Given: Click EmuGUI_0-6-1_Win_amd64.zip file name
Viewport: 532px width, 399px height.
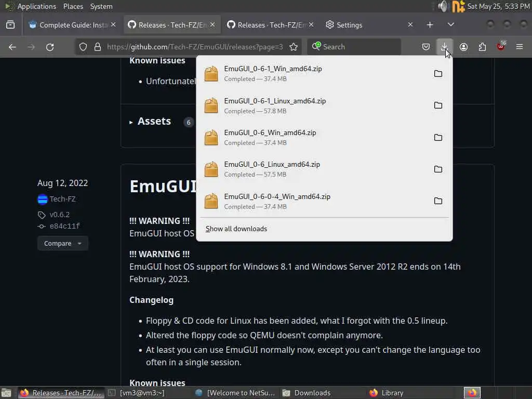Looking at the screenshot, I should tap(273, 69).
